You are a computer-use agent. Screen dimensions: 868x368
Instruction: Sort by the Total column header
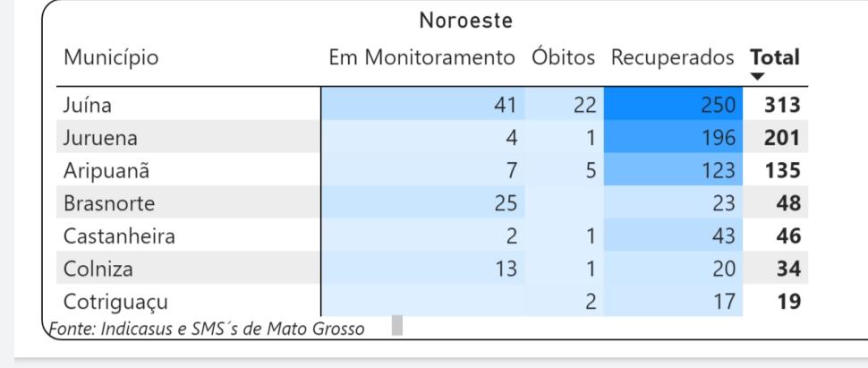pos(774,57)
